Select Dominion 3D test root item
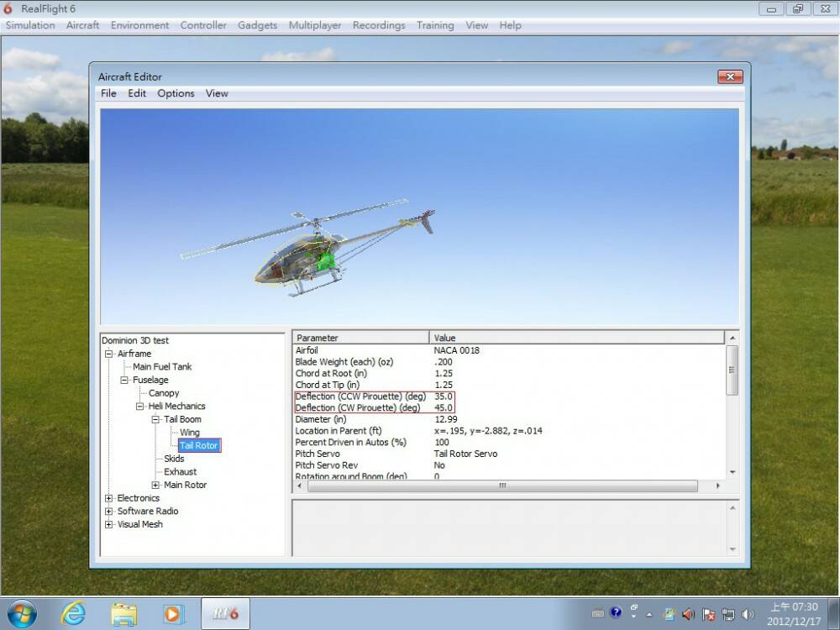 pyautogui.click(x=135, y=340)
